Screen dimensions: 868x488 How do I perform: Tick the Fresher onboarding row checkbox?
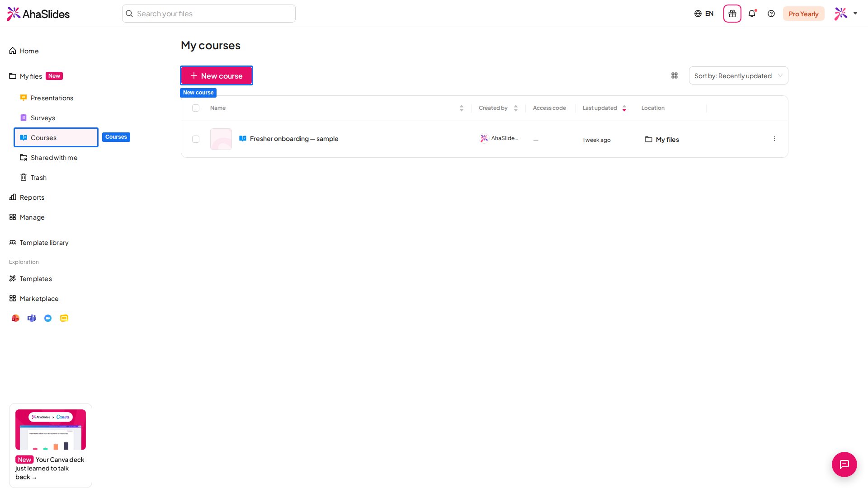pyautogui.click(x=196, y=139)
